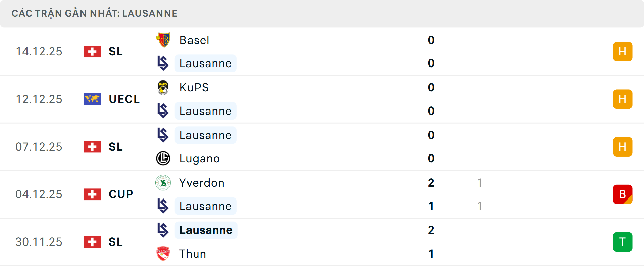Click the KuPS club logo
Screen dimensions: 644x266
(x=163, y=87)
